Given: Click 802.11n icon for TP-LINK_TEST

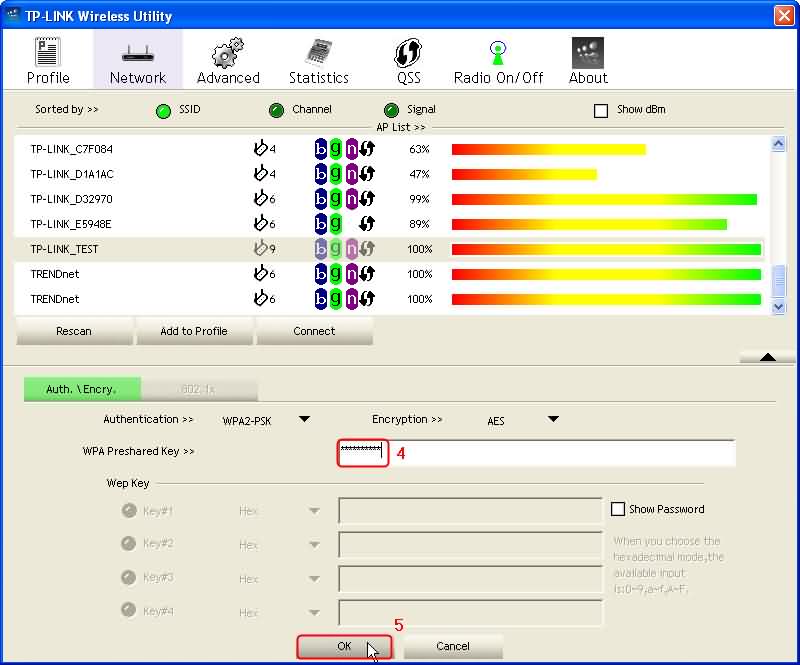Looking at the screenshot, I should pyautogui.click(x=352, y=249).
